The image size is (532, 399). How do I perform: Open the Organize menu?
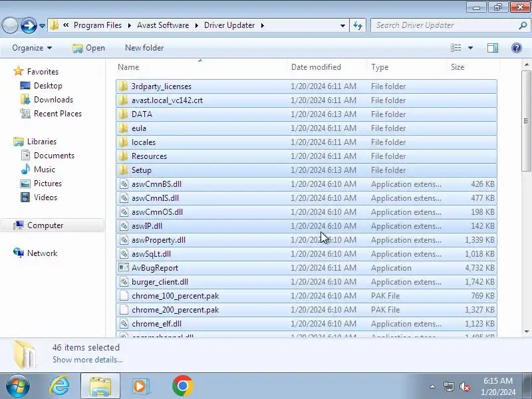point(32,48)
